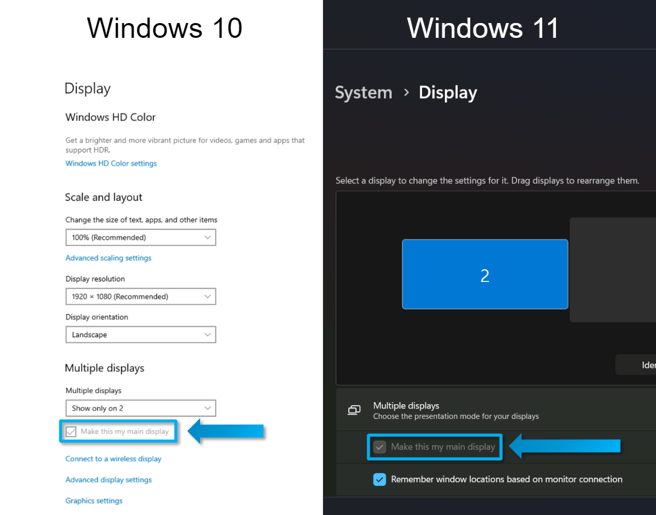
Task: Check Windows 10 'Make this my main display'
Action: tap(71, 432)
